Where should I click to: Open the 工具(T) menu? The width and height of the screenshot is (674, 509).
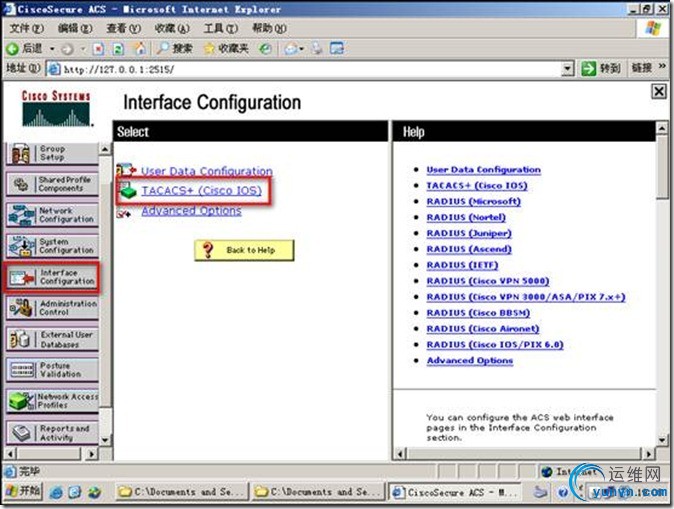(221, 29)
